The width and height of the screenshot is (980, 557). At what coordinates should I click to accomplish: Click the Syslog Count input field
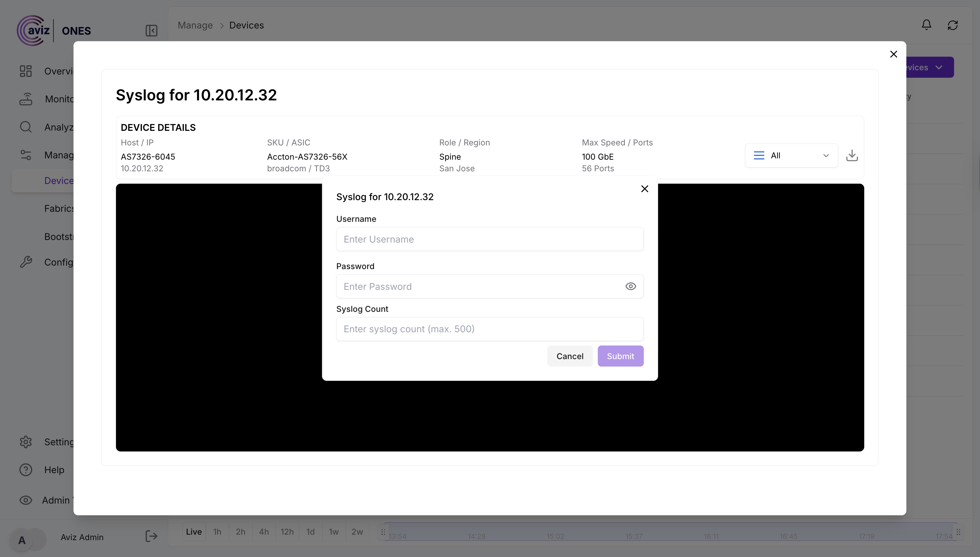[x=490, y=329]
